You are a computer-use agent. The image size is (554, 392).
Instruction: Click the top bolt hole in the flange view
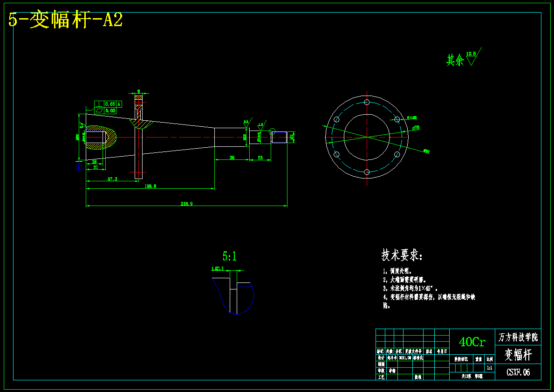[367, 102]
